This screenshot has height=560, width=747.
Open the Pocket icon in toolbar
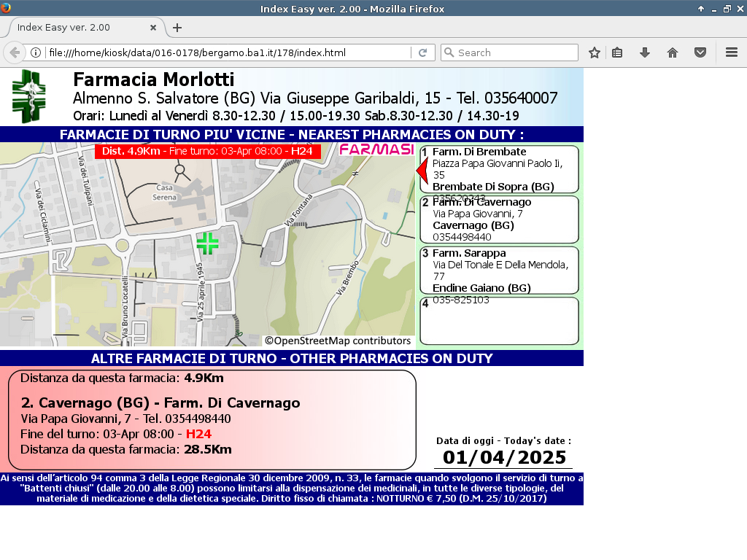coord(700,52)
